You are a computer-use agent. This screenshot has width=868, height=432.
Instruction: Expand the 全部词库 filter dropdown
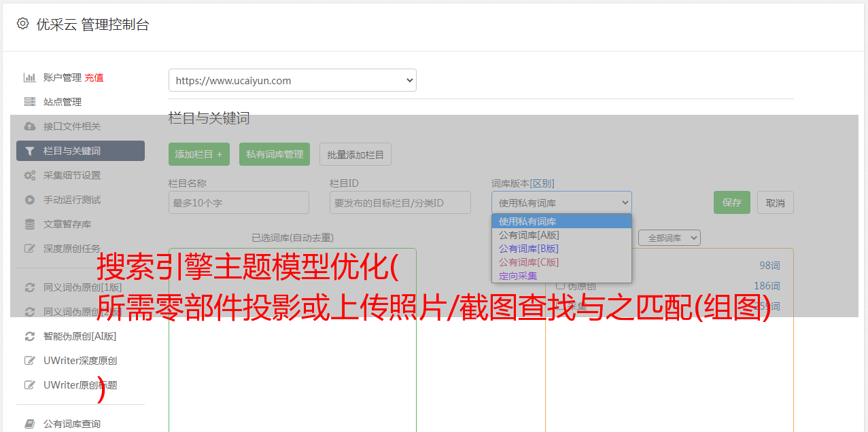click(x=669, y=238)
